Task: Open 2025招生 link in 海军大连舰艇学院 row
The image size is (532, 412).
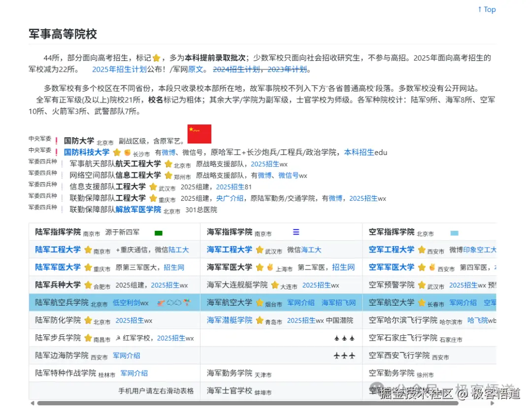Action: pos(317,285)
